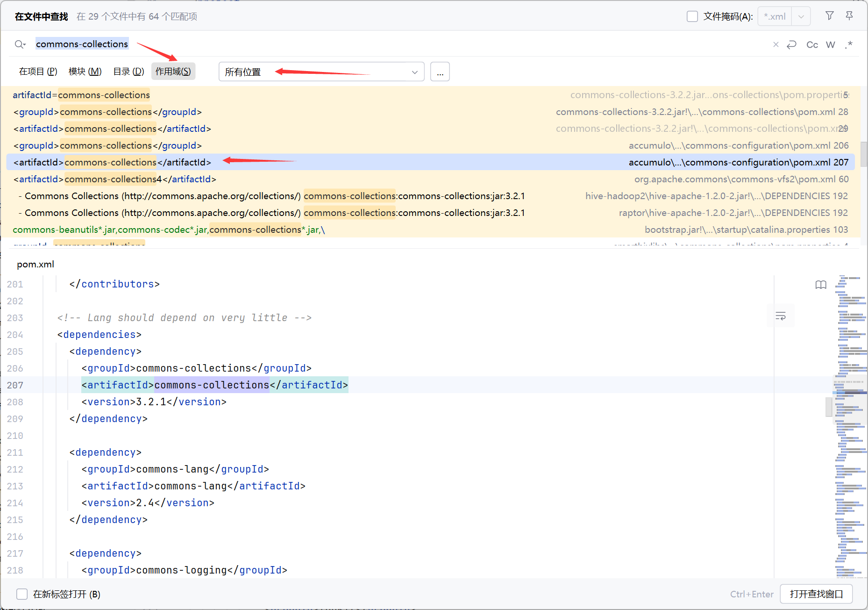
Task: Click the pom.xml preview file name
Action: [x=36, y=264]
